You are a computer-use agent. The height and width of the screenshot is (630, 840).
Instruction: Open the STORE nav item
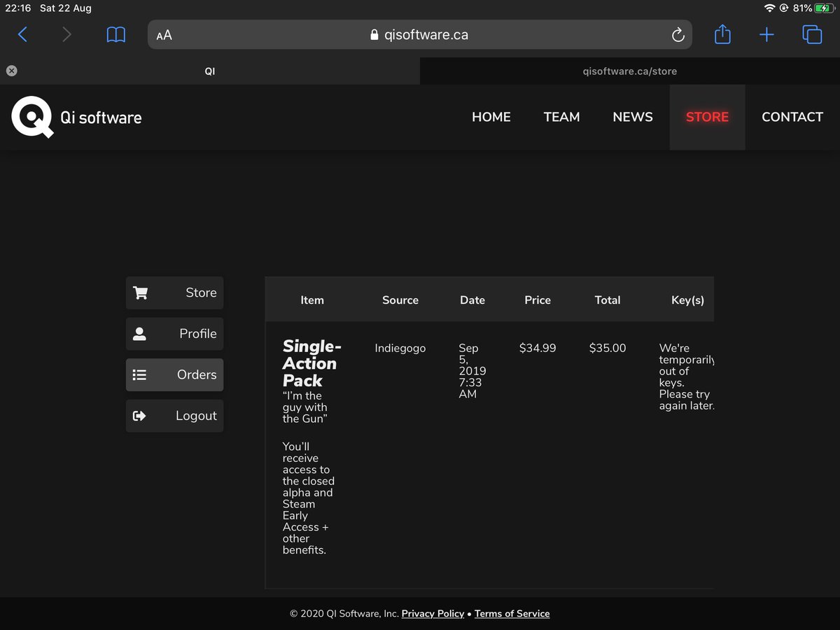[707, 117]
